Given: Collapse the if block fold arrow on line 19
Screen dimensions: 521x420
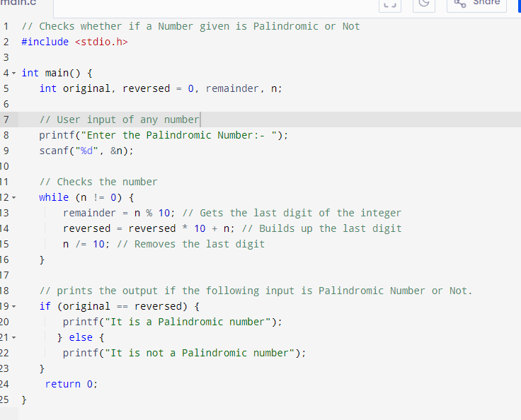Looking at the screenshot, I should (14, 306).
